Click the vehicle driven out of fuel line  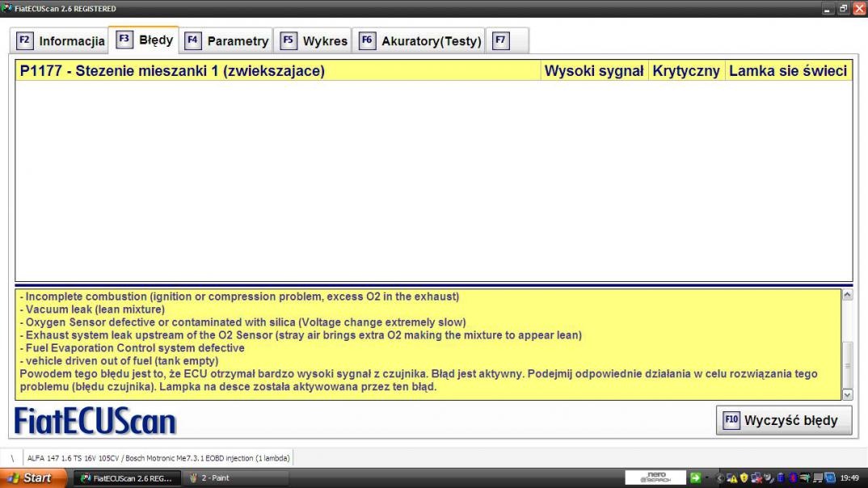coord(119,360)
